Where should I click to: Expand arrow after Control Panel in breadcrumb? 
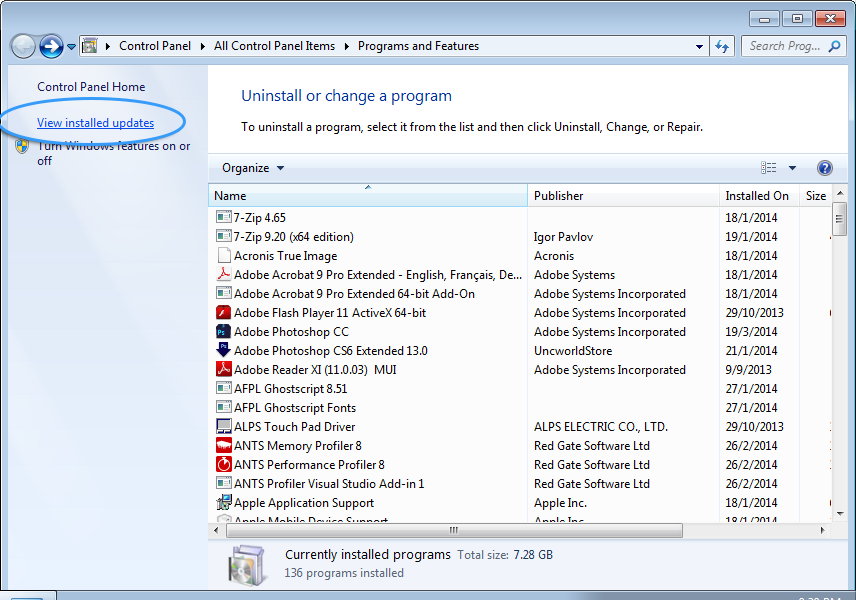point(203,46)
